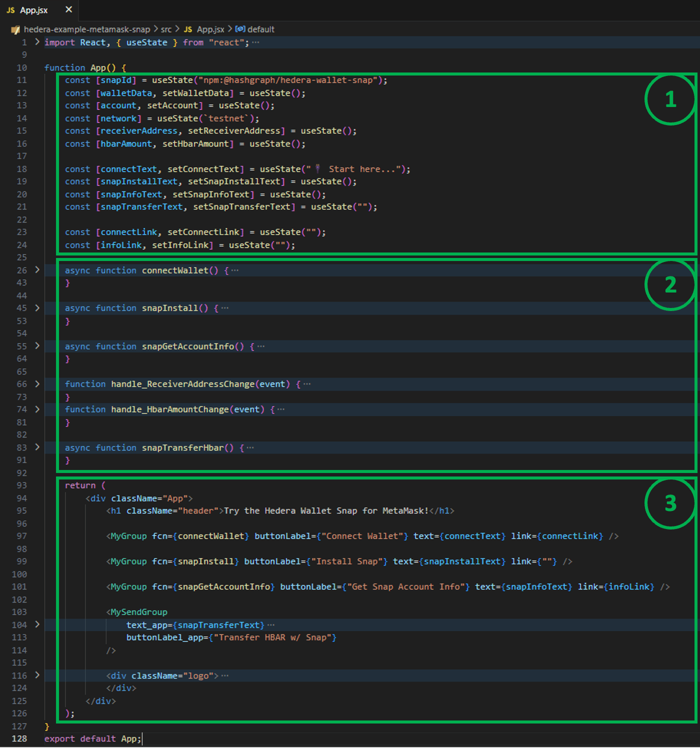Unfold the text_app prop at line 104

37,624
